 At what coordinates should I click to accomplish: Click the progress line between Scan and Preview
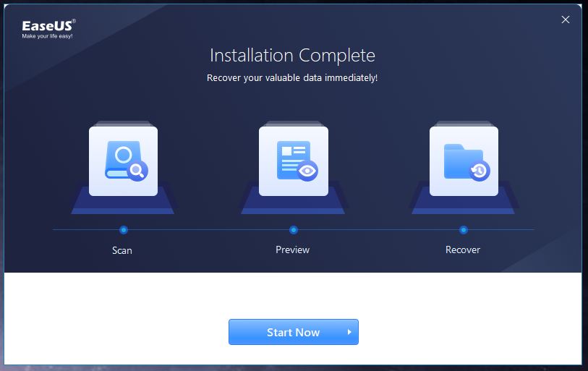click(x=208, y=230)
